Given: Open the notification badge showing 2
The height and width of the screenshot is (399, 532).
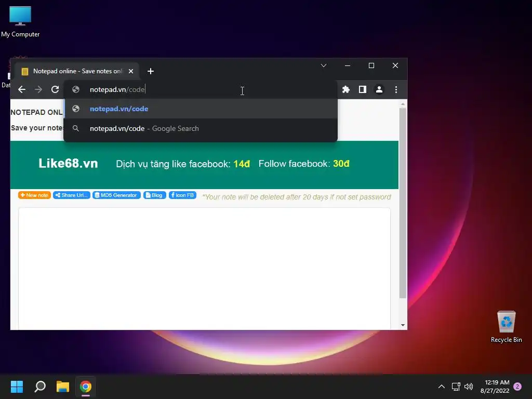Looking at the screenshot, I should click(517, 387).
